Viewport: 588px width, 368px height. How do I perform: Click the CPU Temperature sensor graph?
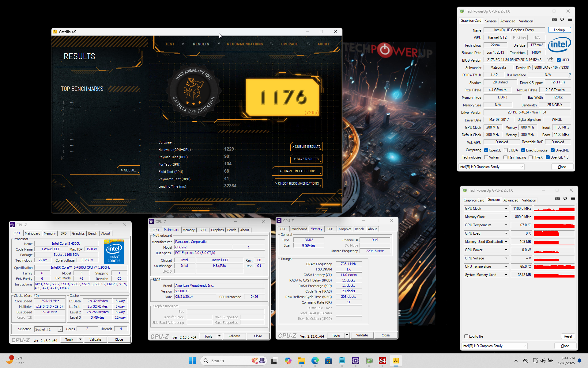click(x=554, y=266)
